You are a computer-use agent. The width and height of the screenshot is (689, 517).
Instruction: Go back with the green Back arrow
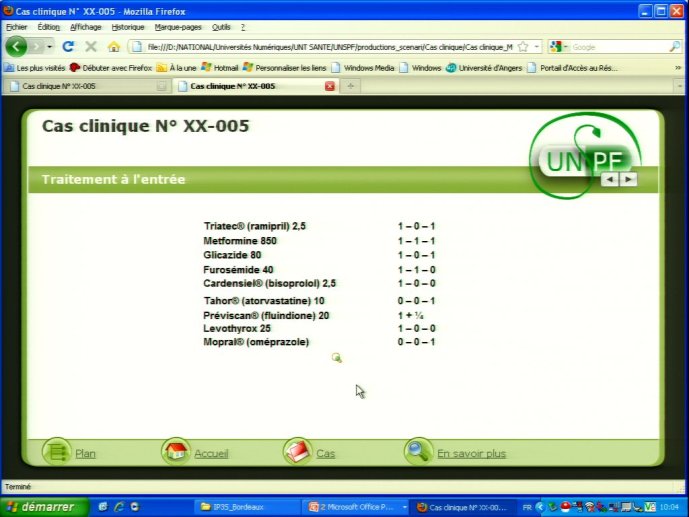tap(16, 47)
